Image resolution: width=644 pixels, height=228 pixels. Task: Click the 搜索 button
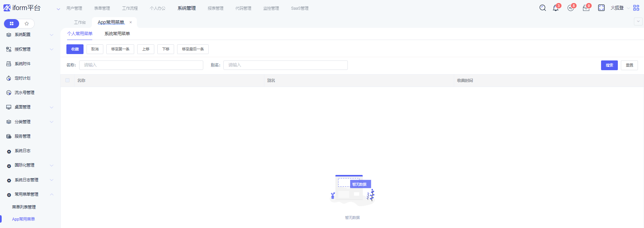pos(609,65)
